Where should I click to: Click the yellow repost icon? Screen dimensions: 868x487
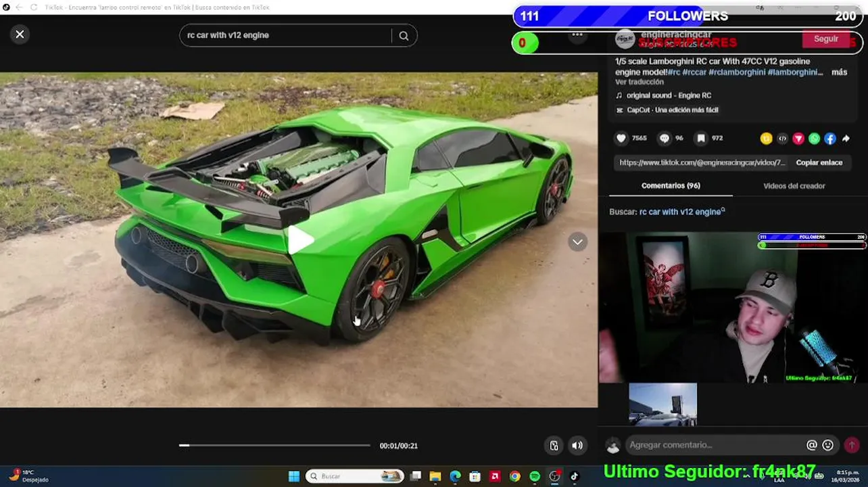click(766, 139)
